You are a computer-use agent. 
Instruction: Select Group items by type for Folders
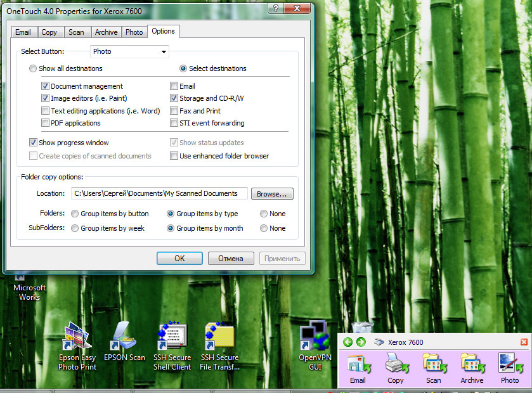[171, 214]
